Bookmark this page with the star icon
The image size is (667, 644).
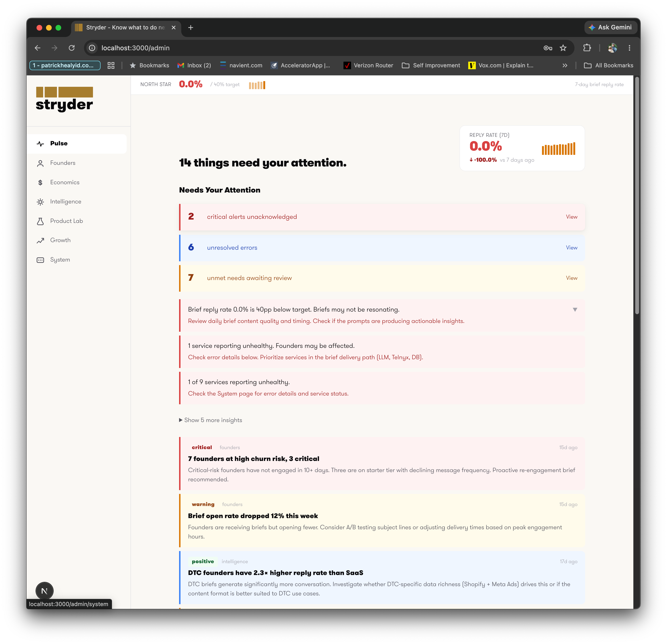coord(563,48)
